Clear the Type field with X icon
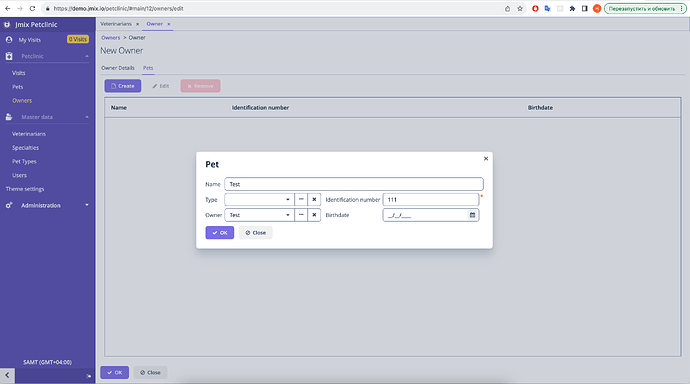Image resolution: width=690 pixels, height=384 pixels. point(314,200)
